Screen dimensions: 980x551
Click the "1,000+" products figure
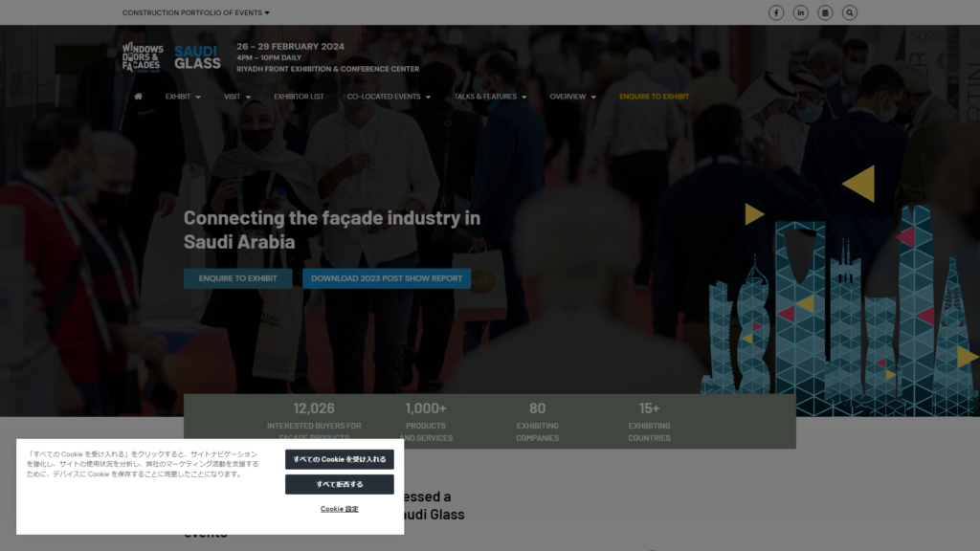coord(426,408)
